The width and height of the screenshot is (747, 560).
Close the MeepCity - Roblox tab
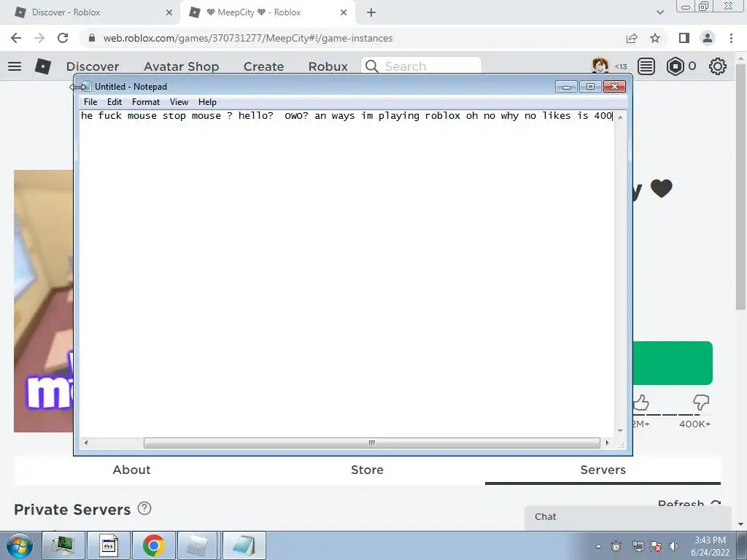click(344, 13)
